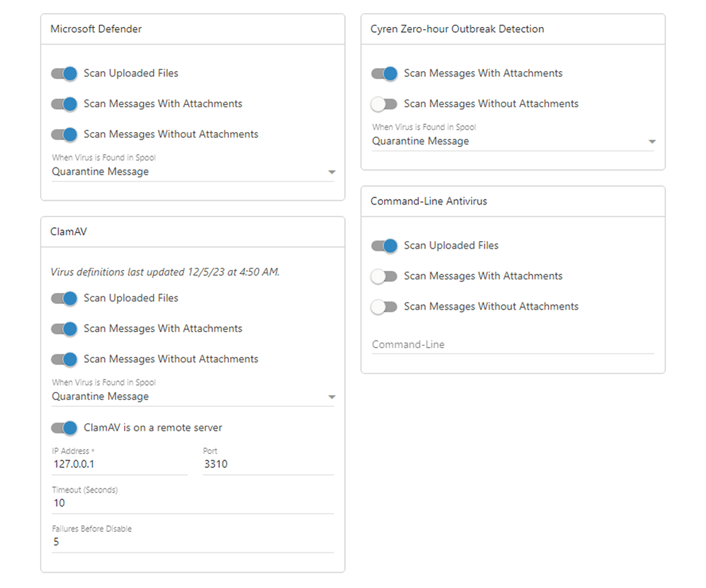
Task: Toggle Command-Line Antivirus Scan Uploaded Files
Action: [384, 246]
